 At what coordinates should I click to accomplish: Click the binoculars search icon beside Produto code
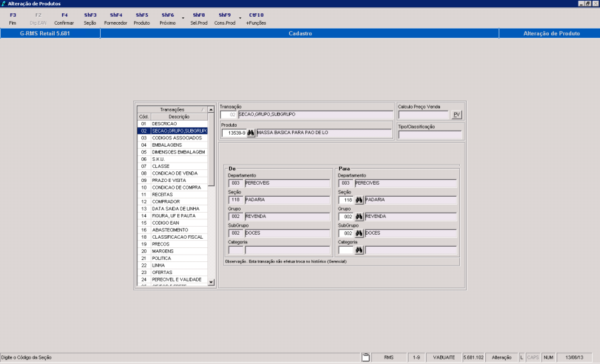pyautogui.click(x=251, y=133)
